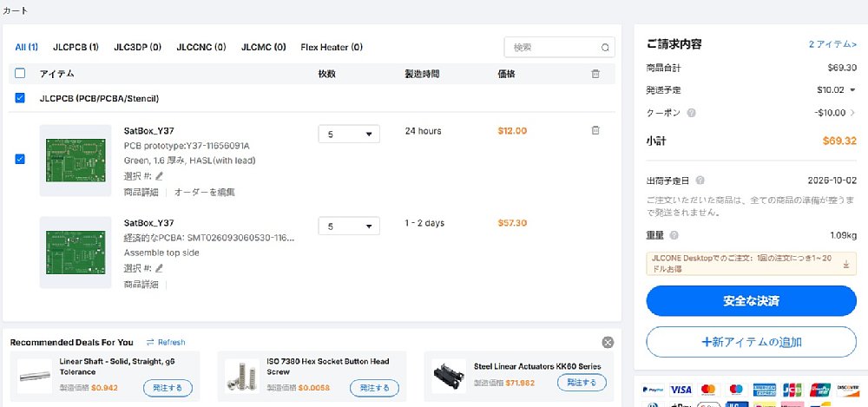Click the Steel Linear Actuators product image

coord(449,377)
